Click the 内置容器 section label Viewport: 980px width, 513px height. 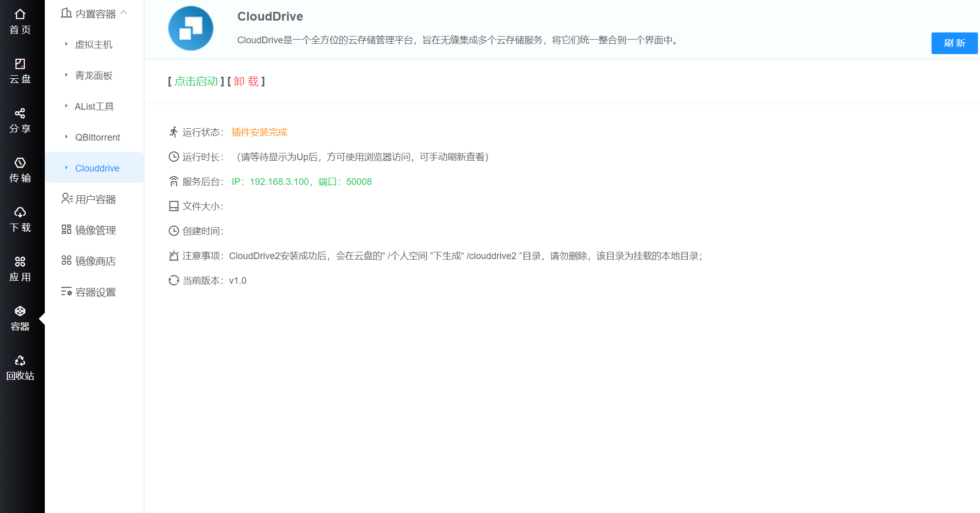[x=95, y=14]
